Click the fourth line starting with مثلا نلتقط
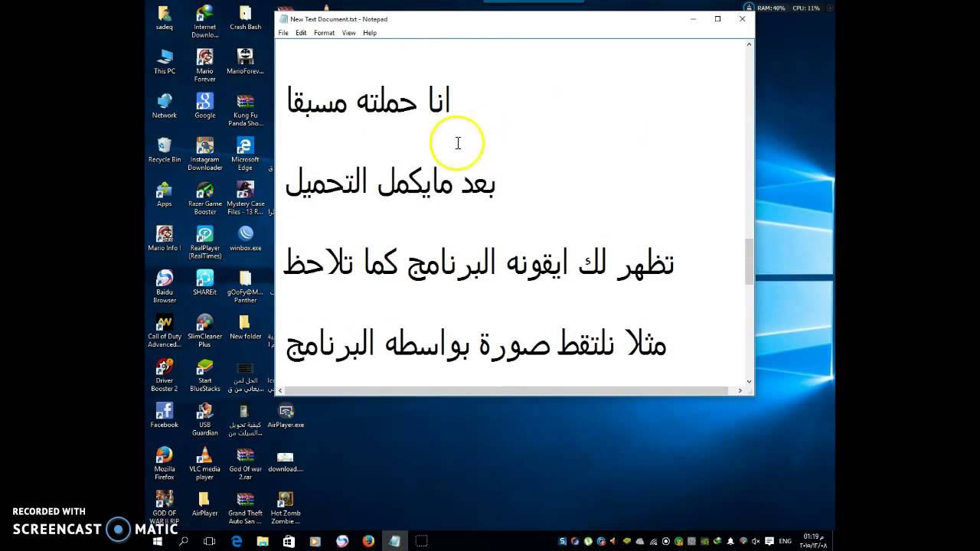Image resolution: width=980 pixels, height=551 pixels. click(x=476, y=344)
